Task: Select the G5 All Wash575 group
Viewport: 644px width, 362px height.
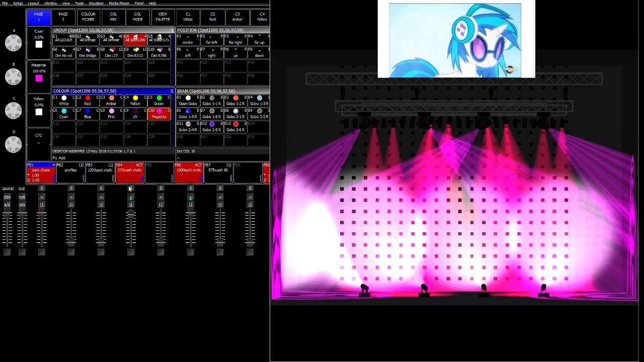Action: click(158, 39)
